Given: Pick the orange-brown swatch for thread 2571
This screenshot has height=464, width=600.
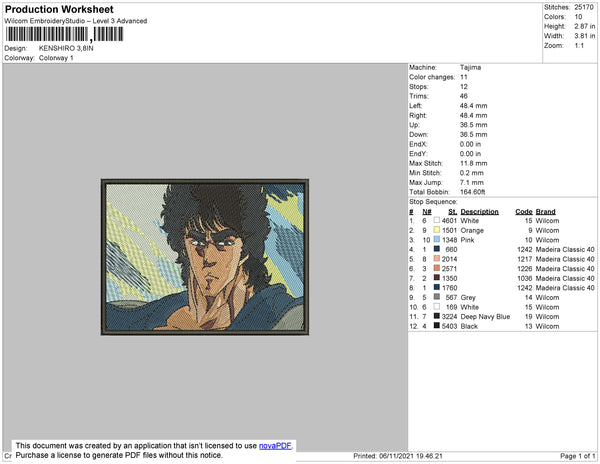Looking at the screenshot, I should [x=437, y=269].
